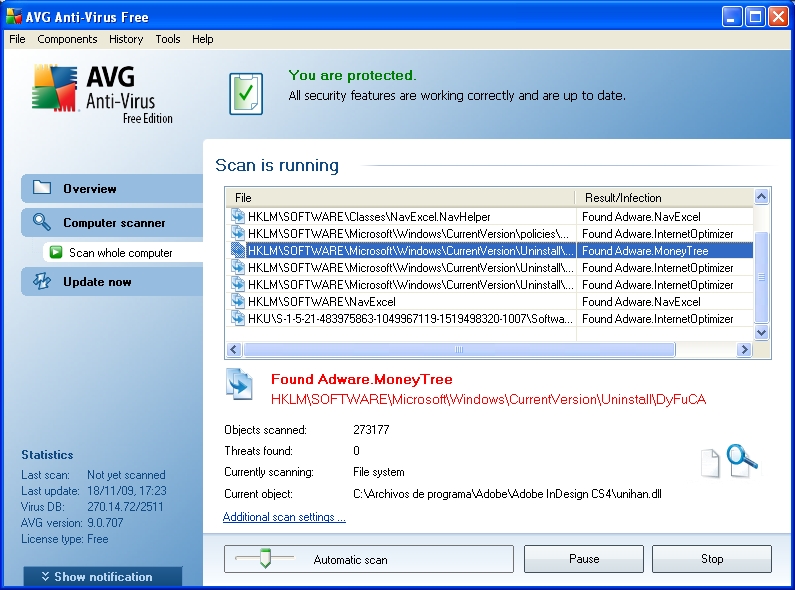Click the Update now arrows icon

(42, 281)
